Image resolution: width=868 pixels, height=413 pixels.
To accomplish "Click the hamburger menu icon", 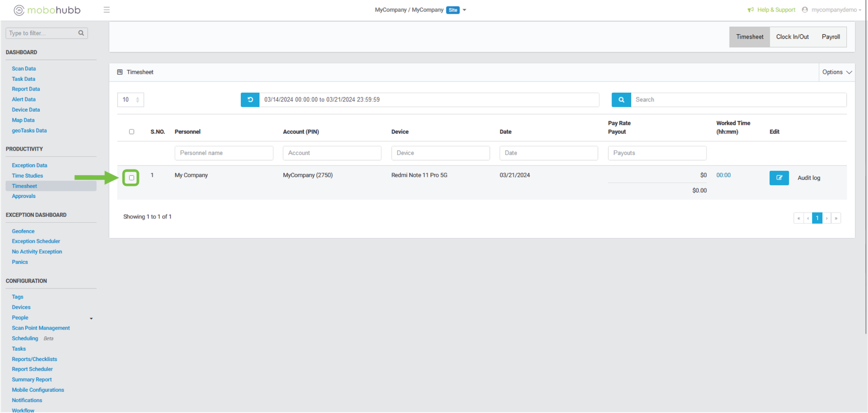I will [x=106, y=10].
